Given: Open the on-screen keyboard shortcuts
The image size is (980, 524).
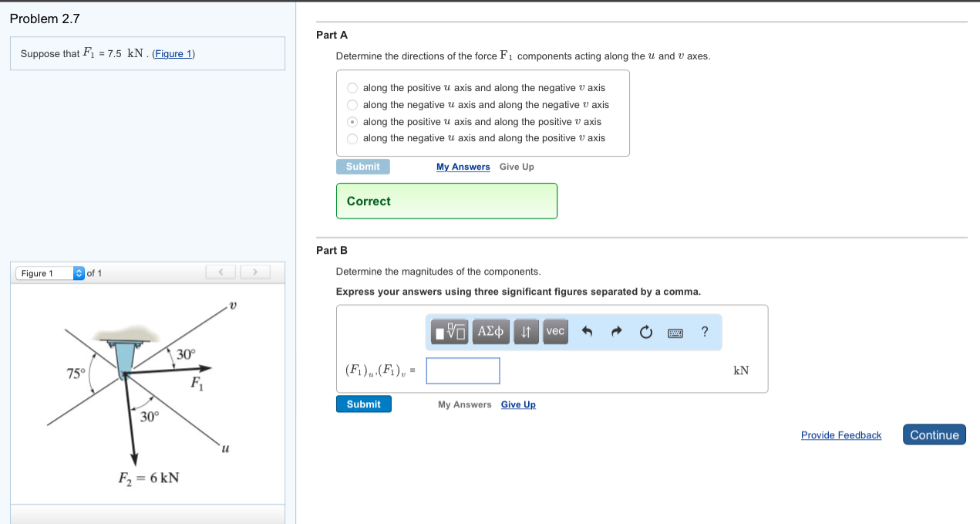Looking at the screenshot, I should (675, 331).
